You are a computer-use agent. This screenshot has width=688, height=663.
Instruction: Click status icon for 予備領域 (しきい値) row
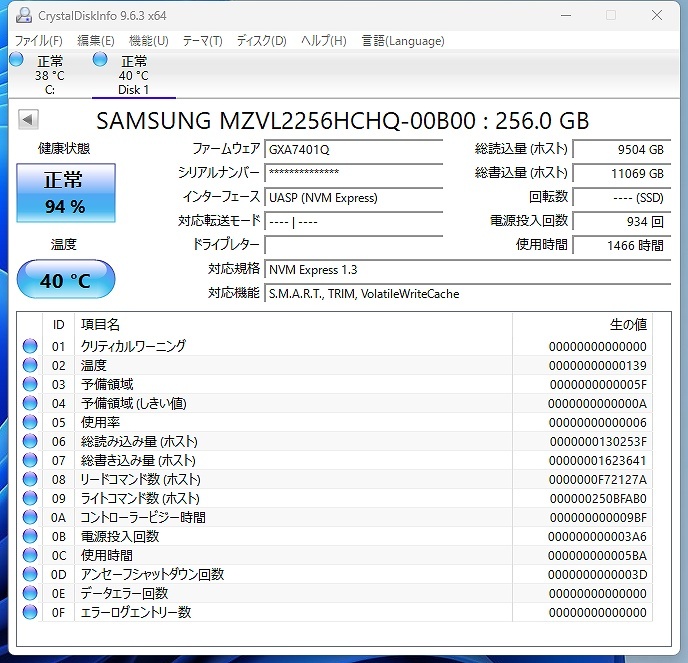tap(30, 403)
